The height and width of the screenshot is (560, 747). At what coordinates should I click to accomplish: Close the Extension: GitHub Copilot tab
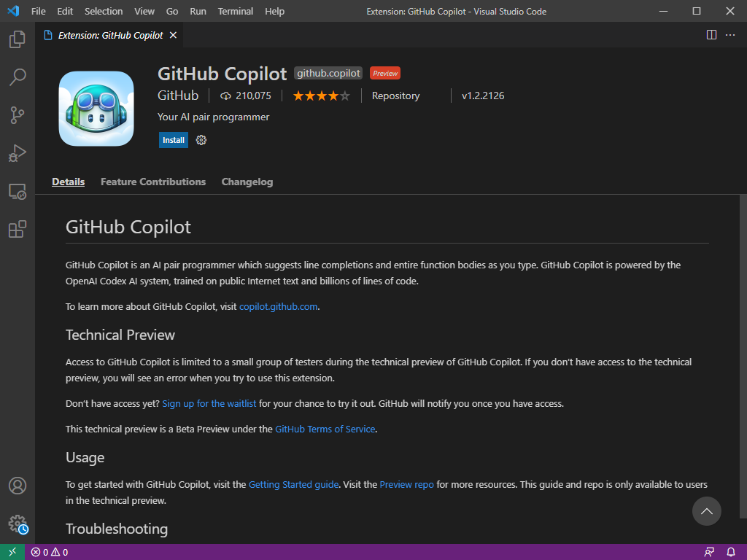coord(174,35)
